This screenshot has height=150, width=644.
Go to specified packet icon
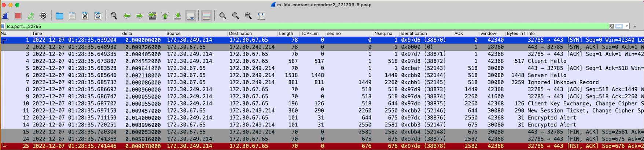152,16
